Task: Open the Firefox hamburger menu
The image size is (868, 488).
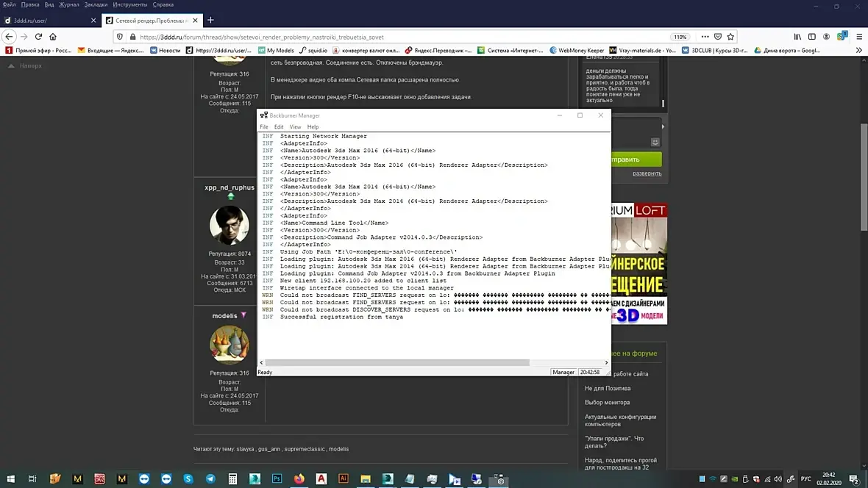Action: coord(859,37)
